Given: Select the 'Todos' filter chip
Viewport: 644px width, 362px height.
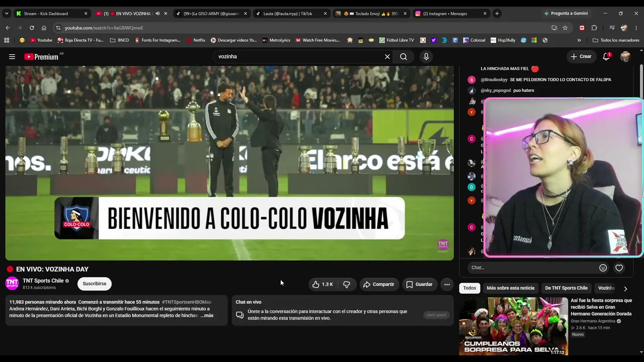Looking at the screenshot, I should [x=469, y=288].
